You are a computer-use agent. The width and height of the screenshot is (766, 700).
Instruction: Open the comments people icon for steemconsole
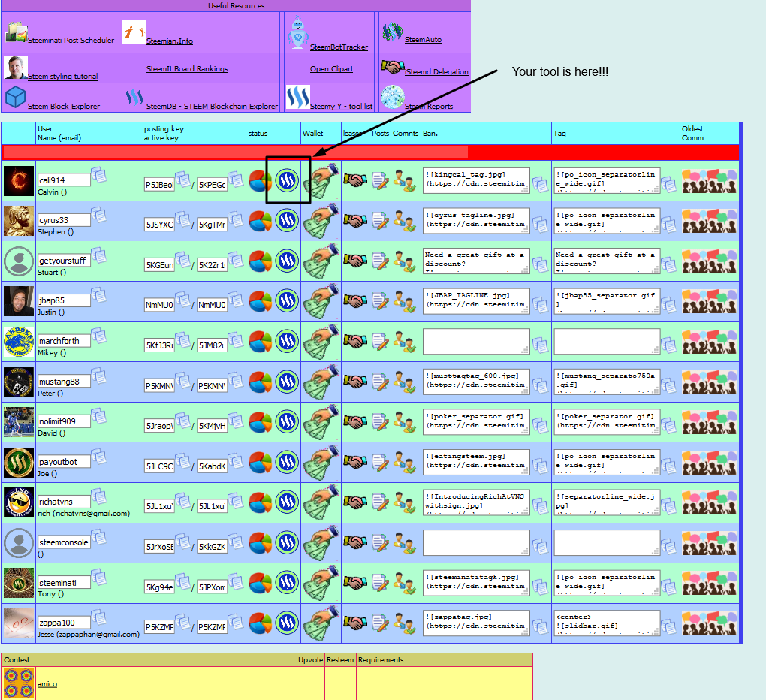point(405,543)
